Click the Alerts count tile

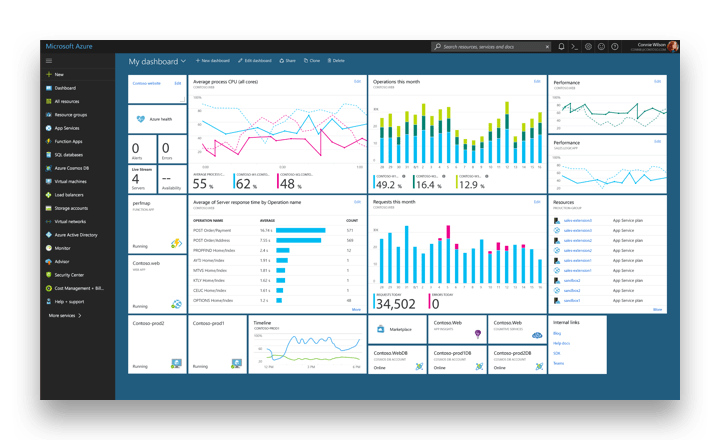[x=142, y=149]
